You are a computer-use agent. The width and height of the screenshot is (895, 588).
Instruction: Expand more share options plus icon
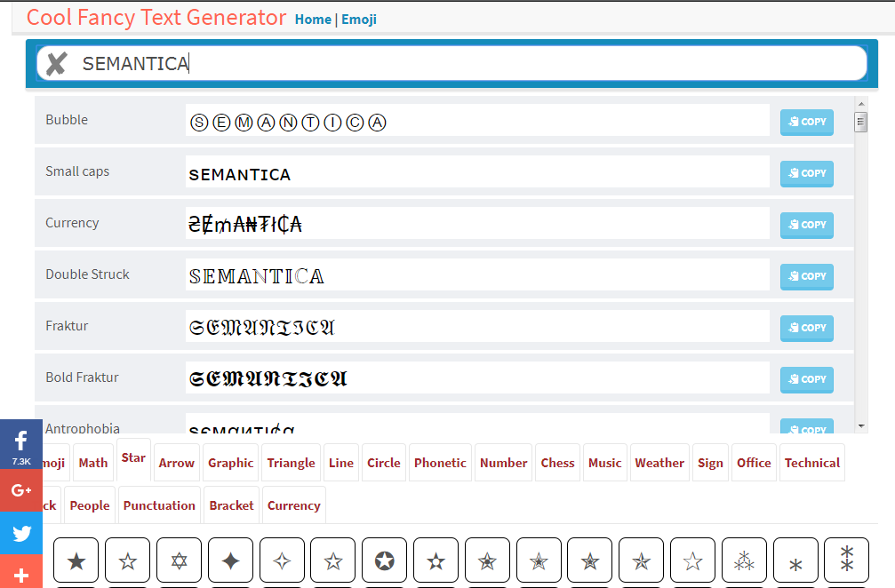click(x=21, y=575)
